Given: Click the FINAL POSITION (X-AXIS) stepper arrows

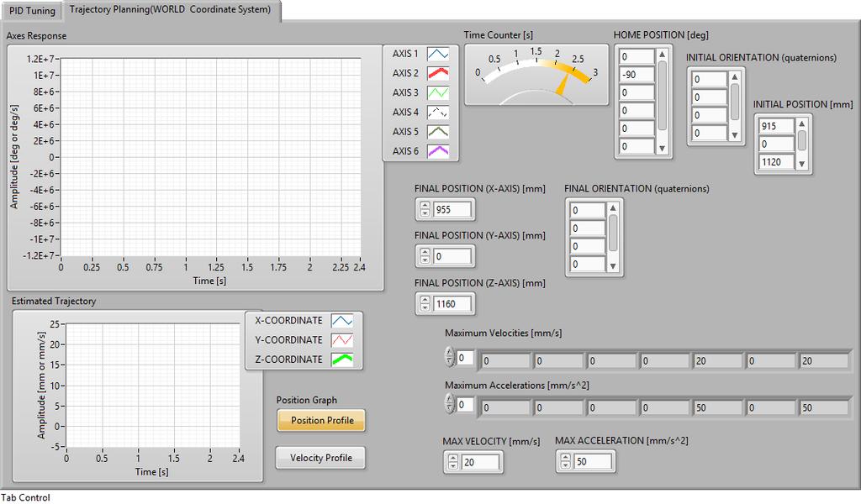Looking at the screenshot, I should [425, 209].
